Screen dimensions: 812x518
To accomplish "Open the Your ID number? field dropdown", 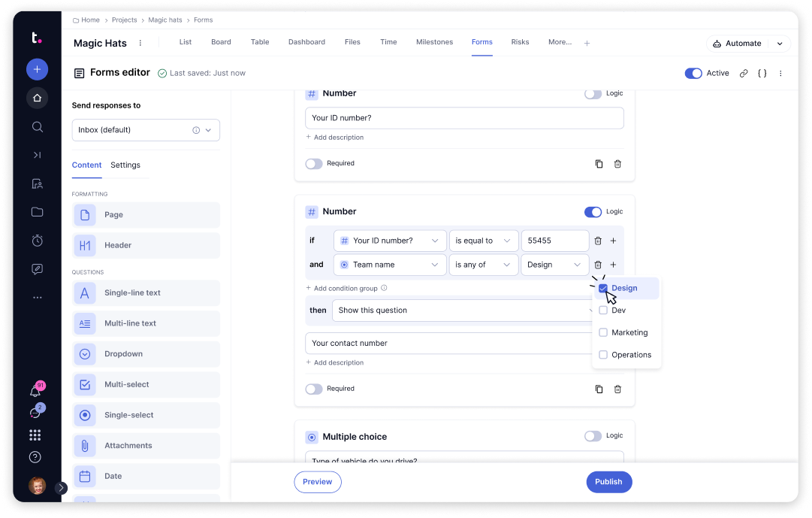I will [x=390, y=241].
